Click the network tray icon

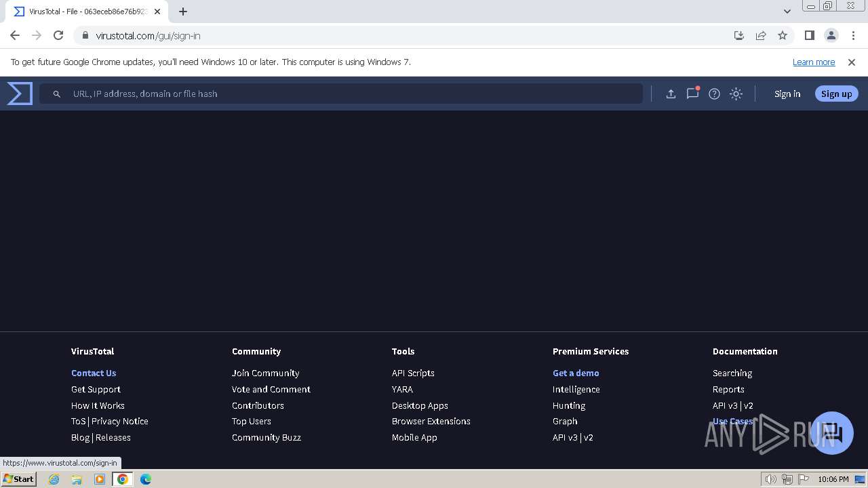(787, 479)
